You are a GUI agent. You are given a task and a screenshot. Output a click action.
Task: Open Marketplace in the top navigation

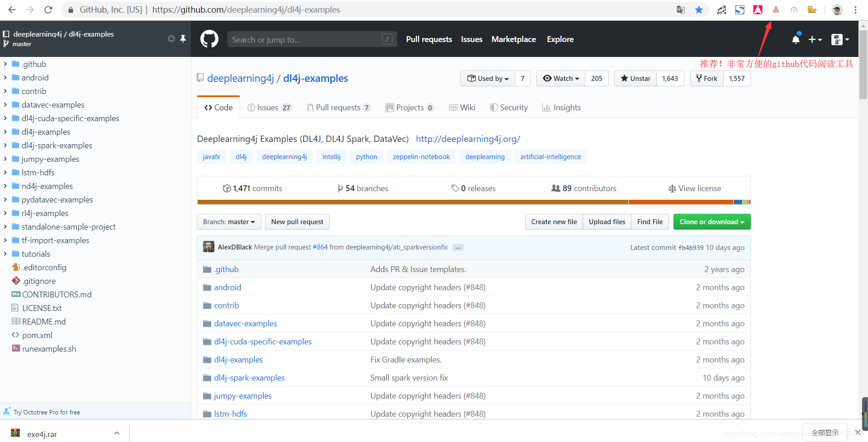pyautogui.click(x=513, y=39)
